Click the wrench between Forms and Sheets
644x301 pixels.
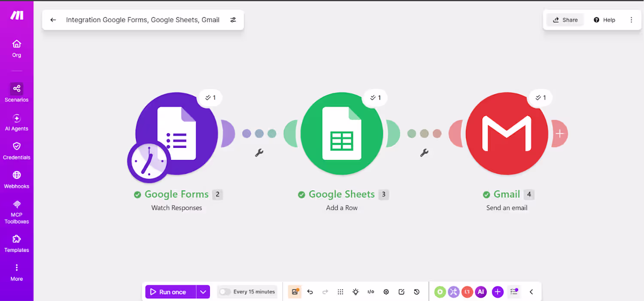[259, 153]
